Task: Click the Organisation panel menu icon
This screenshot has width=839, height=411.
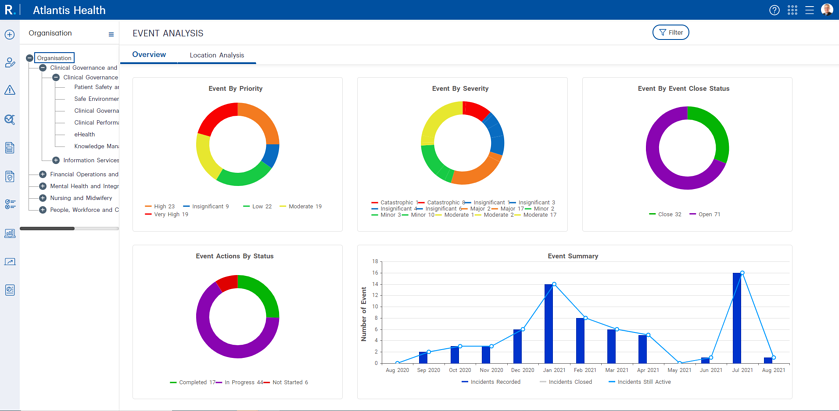Action: (x=111, y=34)
